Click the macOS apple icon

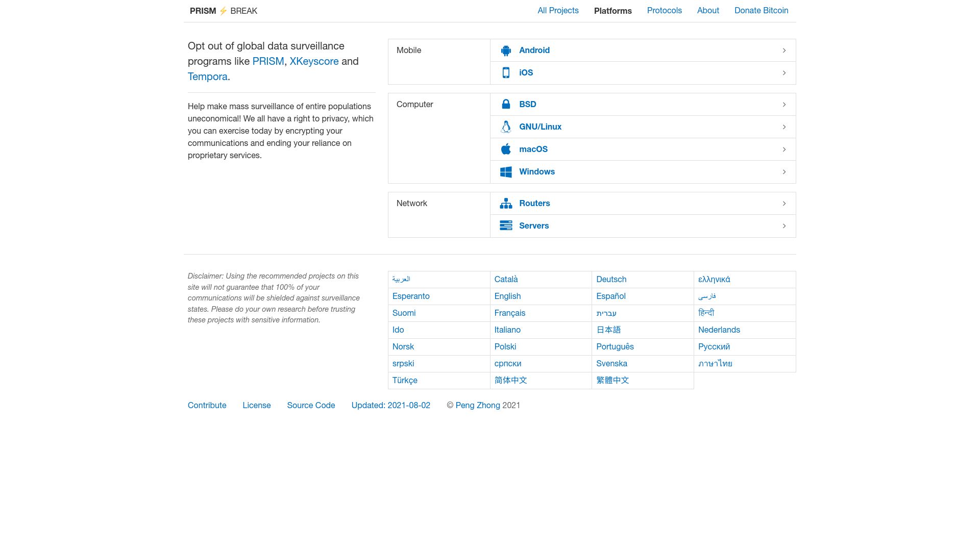[x=506, y=149]
